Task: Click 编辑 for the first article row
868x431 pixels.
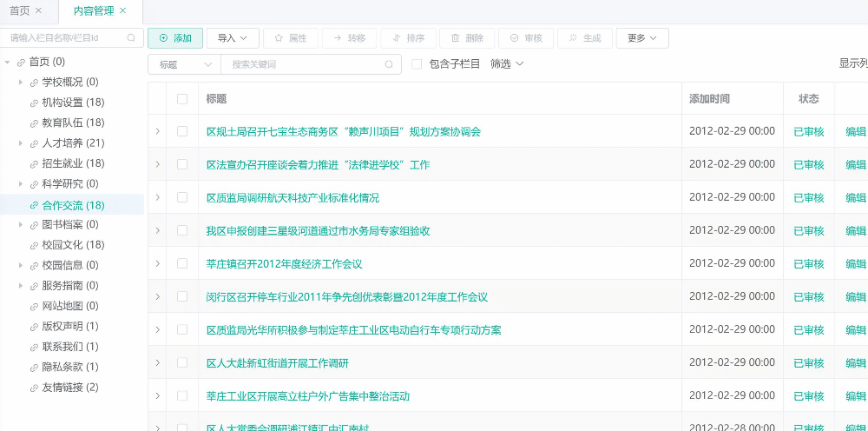Action: tap(855, 132)
